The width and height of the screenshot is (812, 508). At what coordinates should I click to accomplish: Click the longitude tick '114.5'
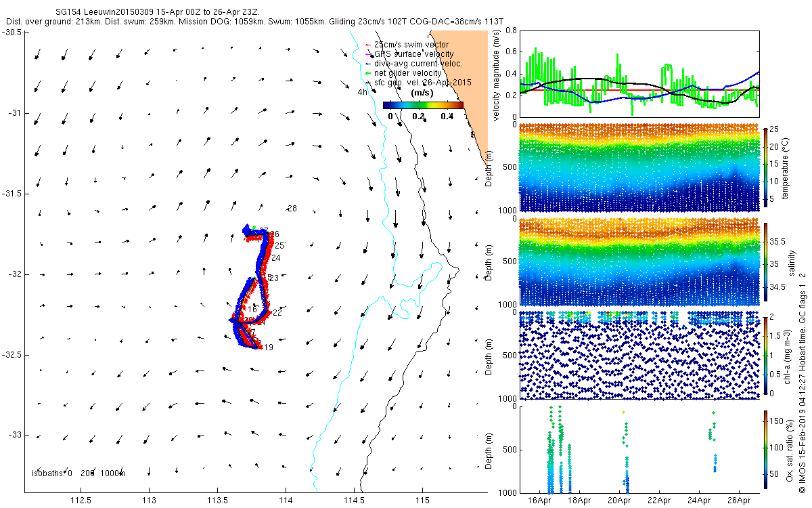[354, 500]
